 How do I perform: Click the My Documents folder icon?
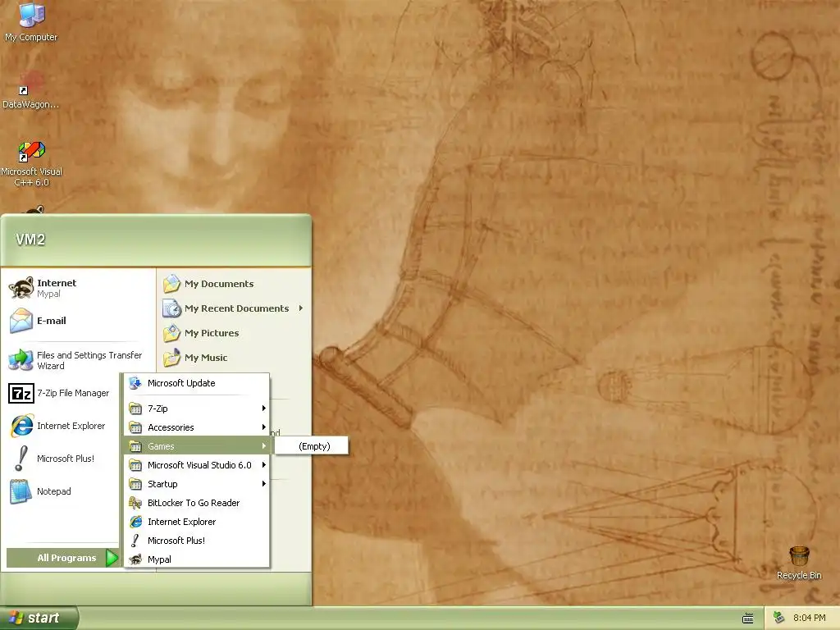click(x=172, y=283)
